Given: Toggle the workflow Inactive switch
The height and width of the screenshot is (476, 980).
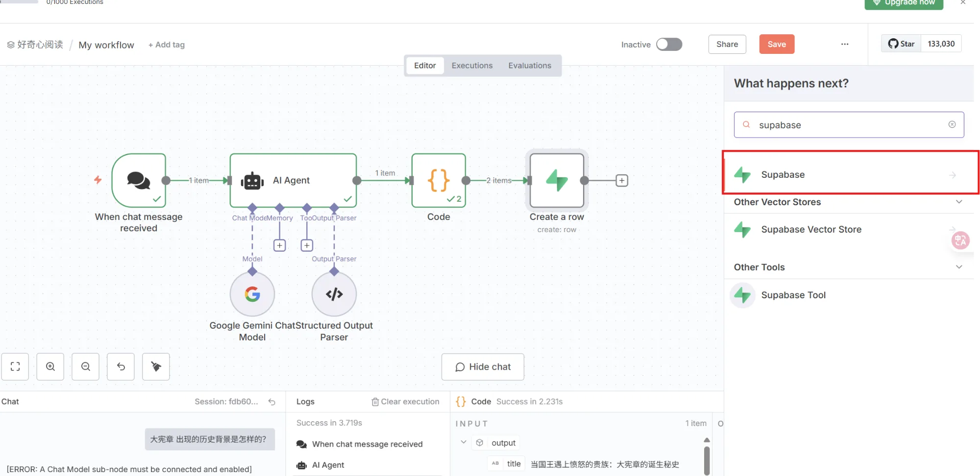Looking at the screenshot, I should tap(669, 44).
